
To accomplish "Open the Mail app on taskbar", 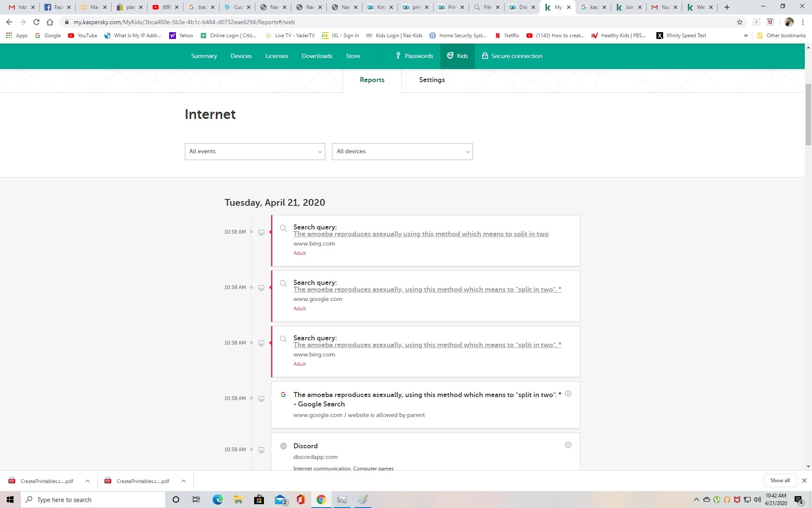I will [x=280, y=500].
